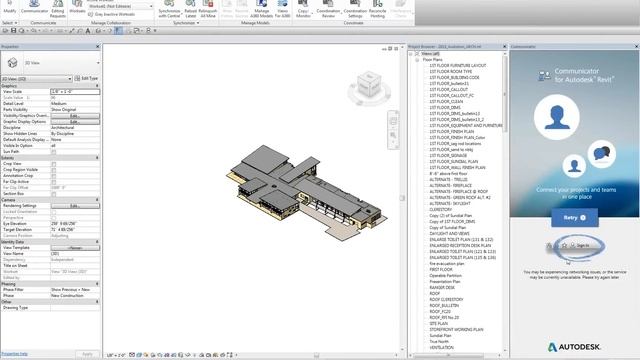Screen dimensions: 640x360
Task: Enable Crop Region Visible checkbox
Action: click(53, 170)
